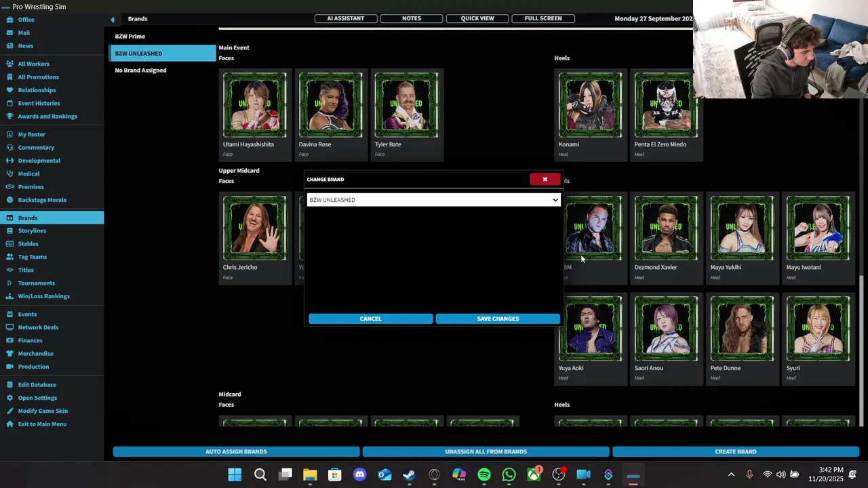The image size is (868, 488).
Task: Open Steam from the taskbar
Action: (410, 475)
